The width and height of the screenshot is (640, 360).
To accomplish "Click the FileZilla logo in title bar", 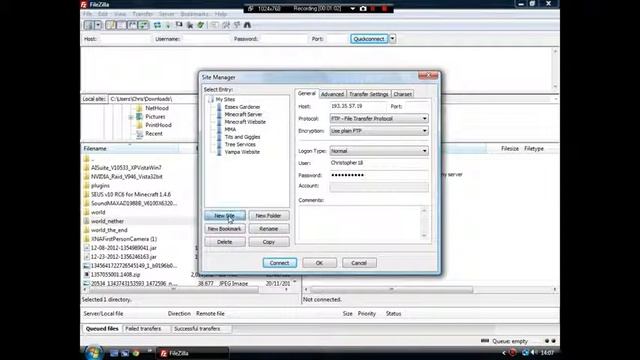I will pos(84,4).
